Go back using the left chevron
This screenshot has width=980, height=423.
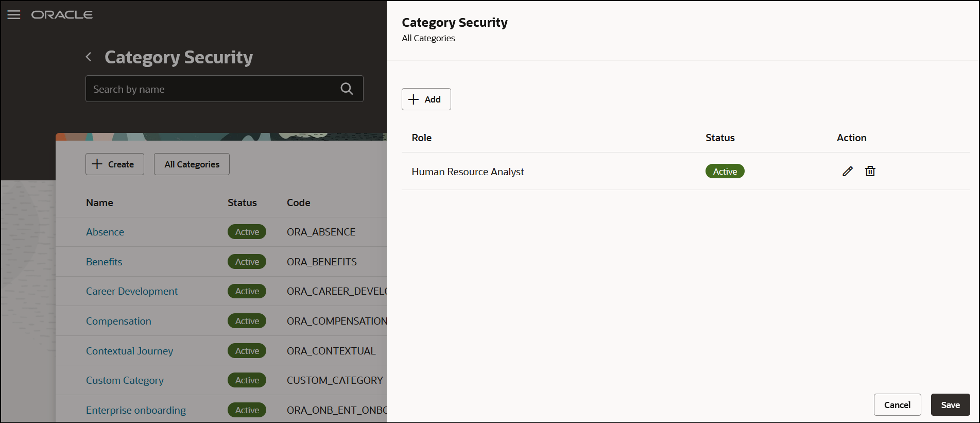point(89,57)
